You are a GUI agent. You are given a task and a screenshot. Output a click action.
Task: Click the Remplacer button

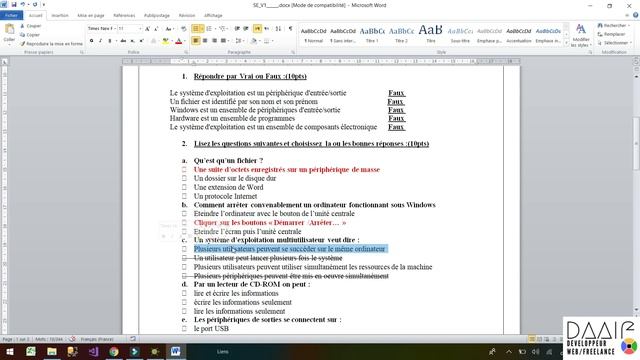pos(611,34)
